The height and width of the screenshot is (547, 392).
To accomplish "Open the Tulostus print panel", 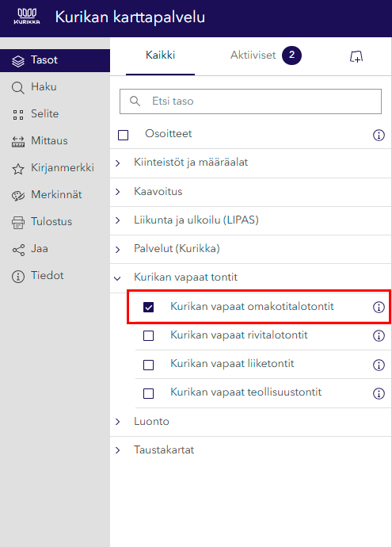I will click(55, 221).
